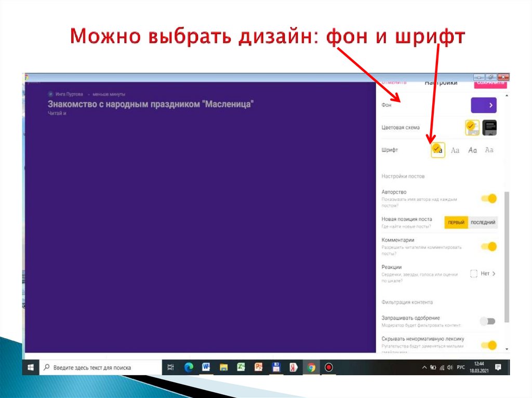Toggle Скрывать ненормативную лексику switch
Image resolution: width=532 pixels, height=398 pixels.
[489, 346]
